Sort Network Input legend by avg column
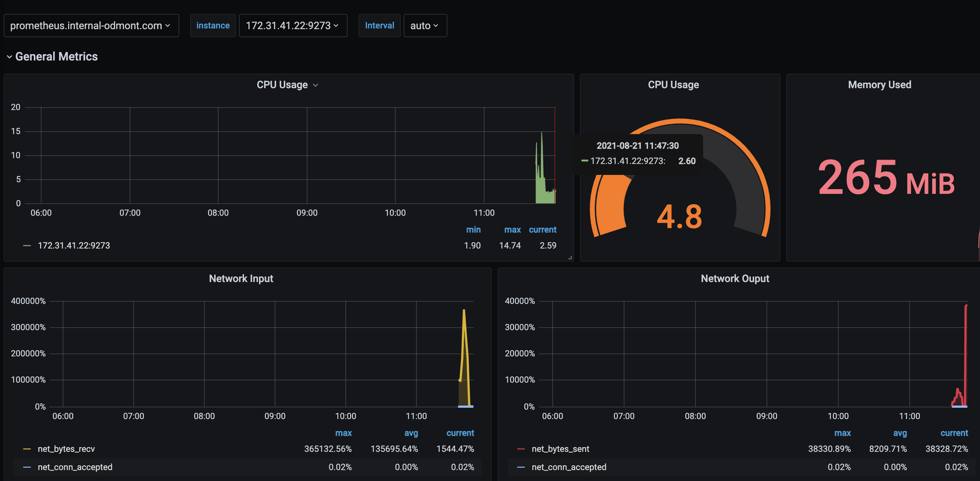Image resolution: width=980 pixels, height=481 pixels. [x=411, y=433]
